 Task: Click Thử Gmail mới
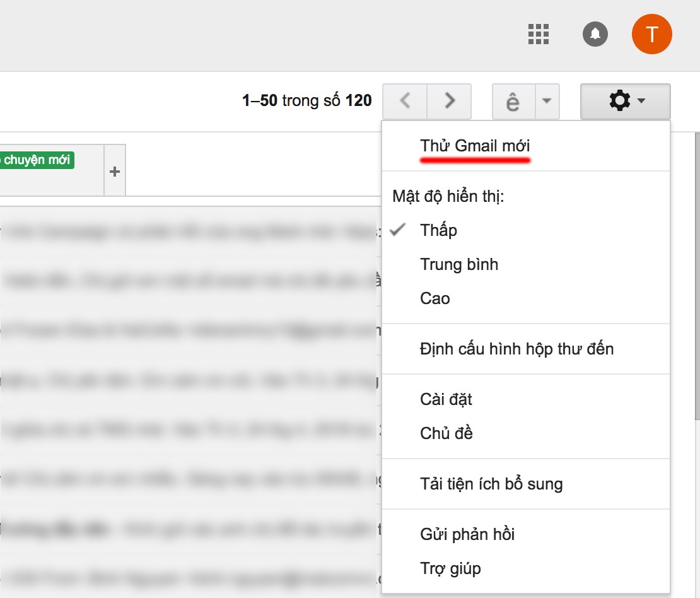click(x=476, y=144)
